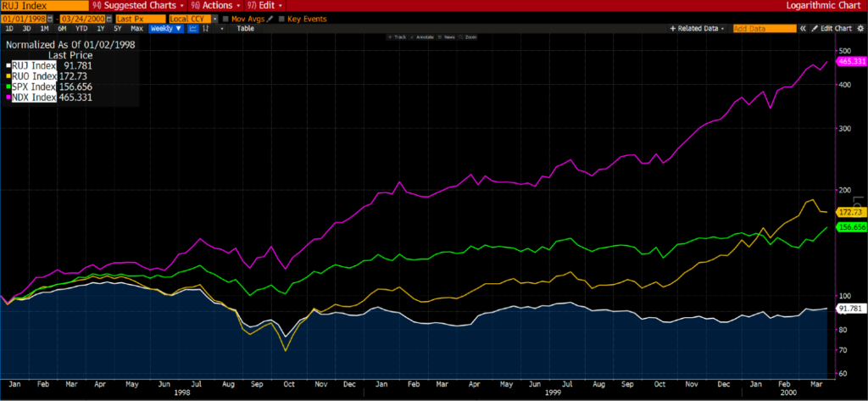Click the NDX Index legend name

point(32,97)
